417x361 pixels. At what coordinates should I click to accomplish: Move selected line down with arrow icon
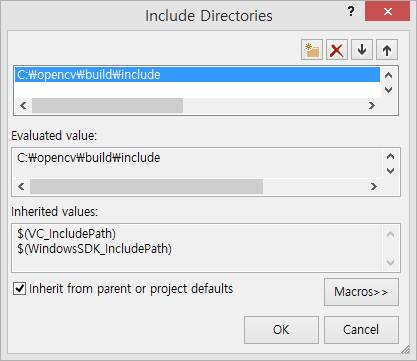(x=362, y=50)
